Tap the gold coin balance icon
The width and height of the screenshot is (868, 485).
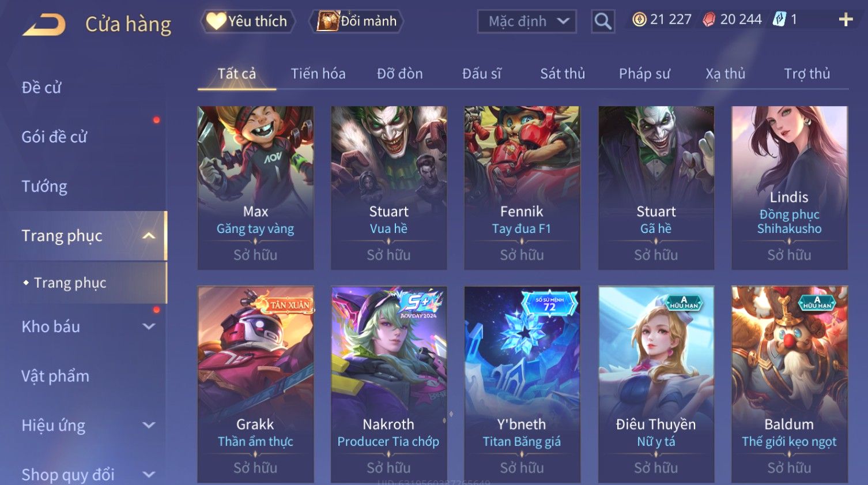[x=639, y=20]
